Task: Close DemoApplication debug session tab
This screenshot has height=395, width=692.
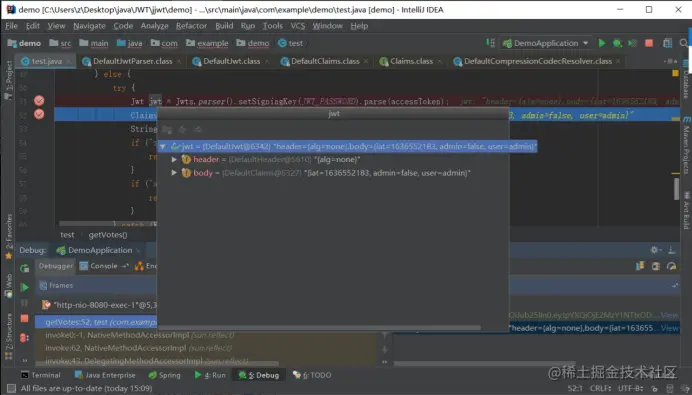Action: point(138,251)
